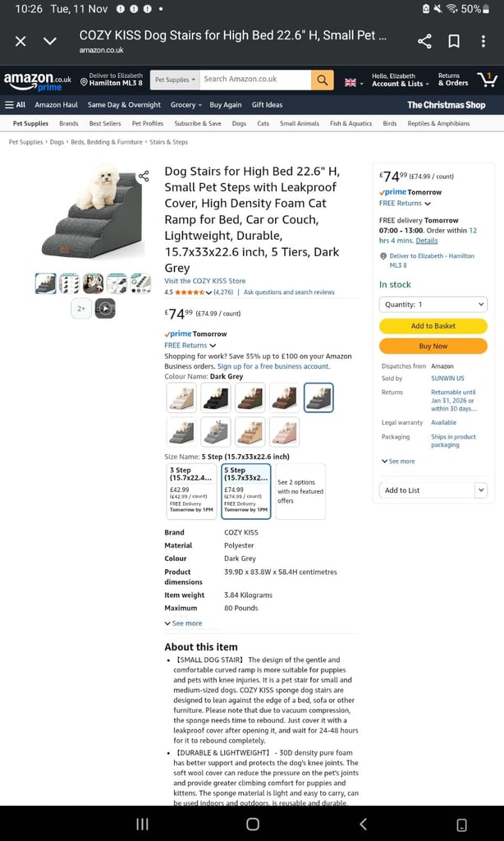This screenshot has height=841, width=504.
Task: Go to The Christmas Shop
Action: pos(446,104)
